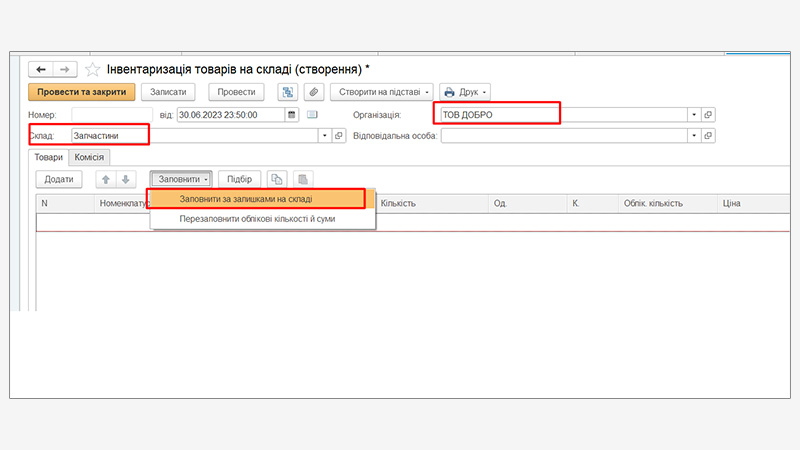Open the document structure icon next to Провести
Image resolution: width=800 pixels, height=450 pixels.
288,92
